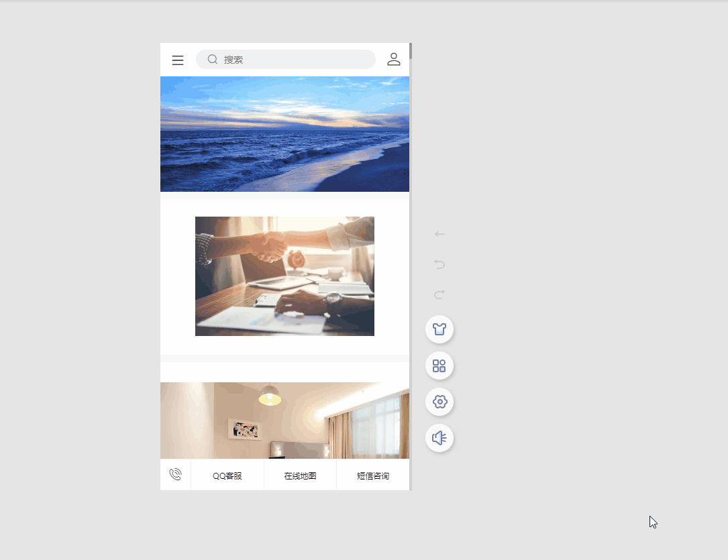Select the handshake business image

pos(284,276)
